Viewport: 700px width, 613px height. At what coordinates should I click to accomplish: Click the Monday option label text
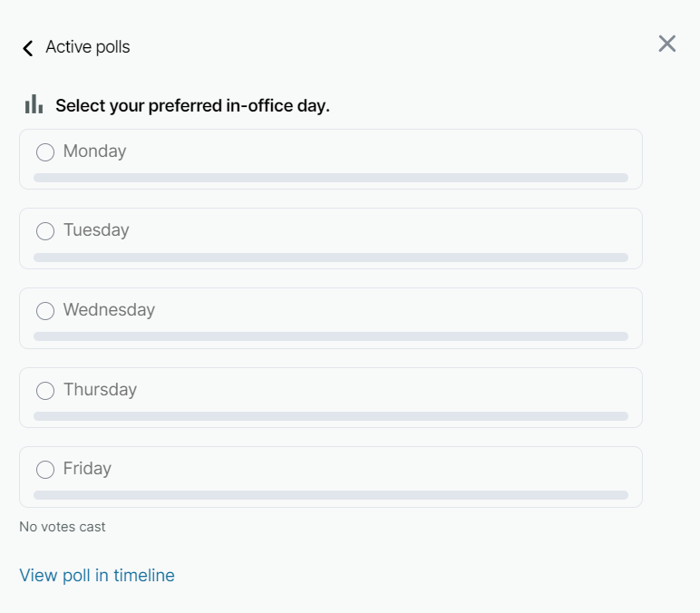tap(94, 151)
